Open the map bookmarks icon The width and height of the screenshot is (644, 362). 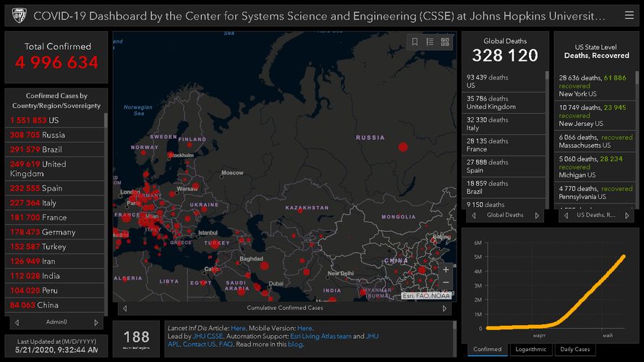pos(415,42)
